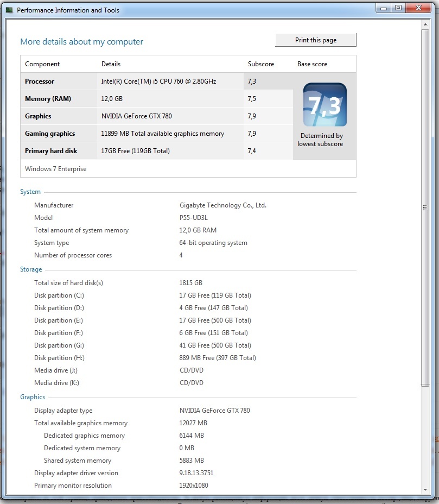Click the Storage section heading

pos(31,269)
